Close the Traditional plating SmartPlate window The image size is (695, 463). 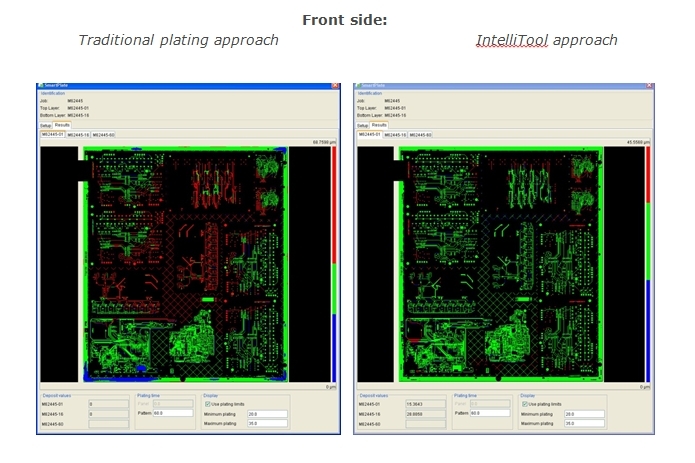[x=335, y=86]
